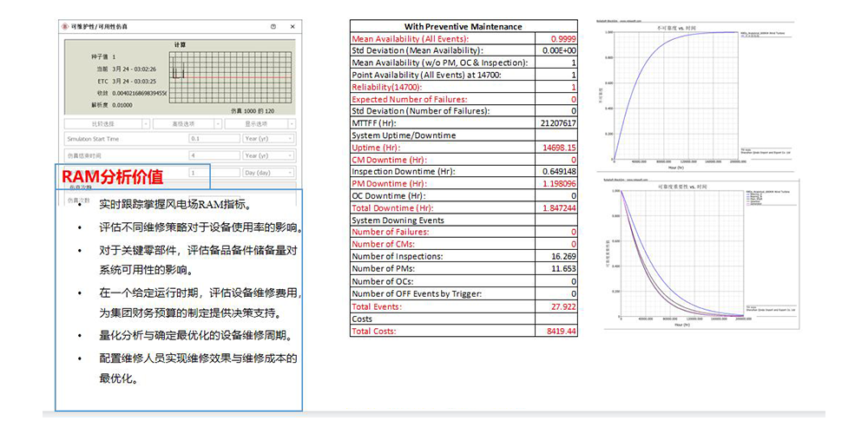
Task: Click the 16.269 value cell
Action: 556,256
